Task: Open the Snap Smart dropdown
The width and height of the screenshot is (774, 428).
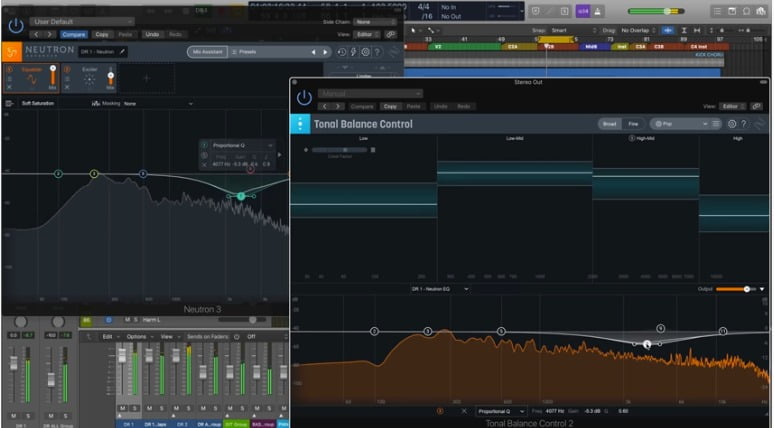Action: tap(574, 31)
